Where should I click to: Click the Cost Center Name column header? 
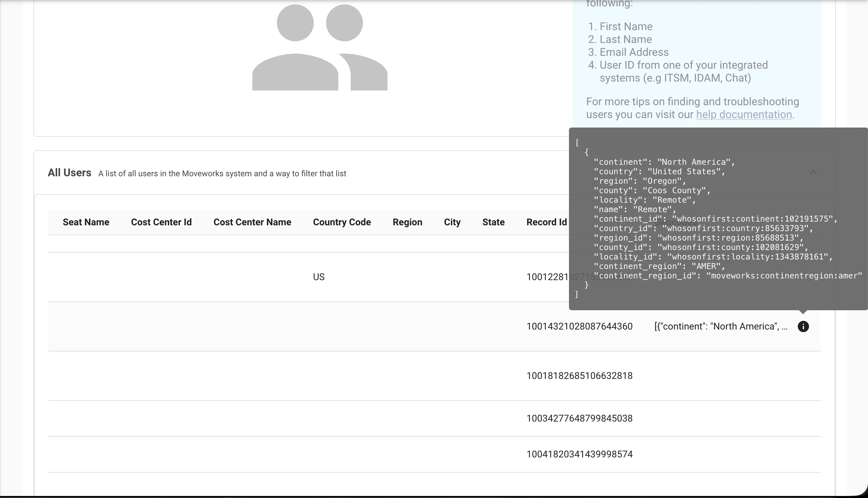(252, 222)
